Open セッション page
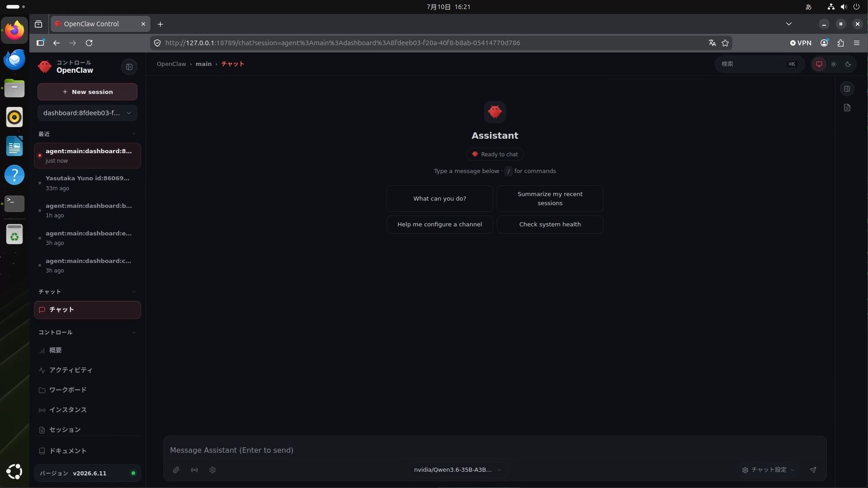Image resolution: width=868 pixels, height=488 pixels. pos(87,430)
